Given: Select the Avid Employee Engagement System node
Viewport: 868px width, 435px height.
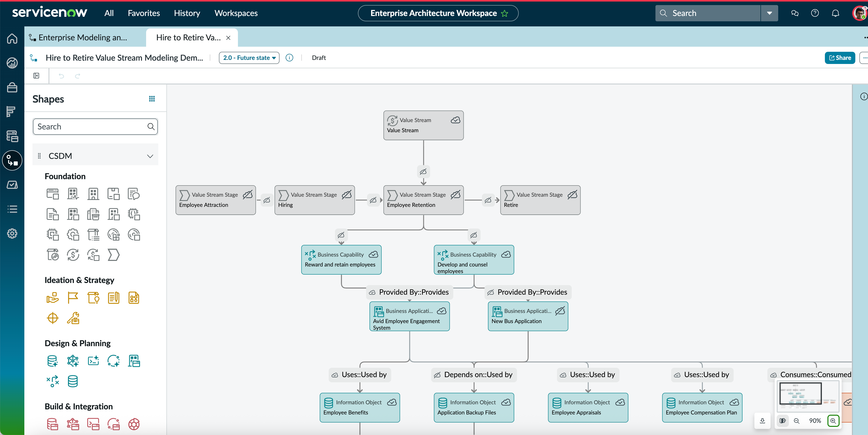Looking at the screenshot, I should pyautogui.click(x=409, y=316).
